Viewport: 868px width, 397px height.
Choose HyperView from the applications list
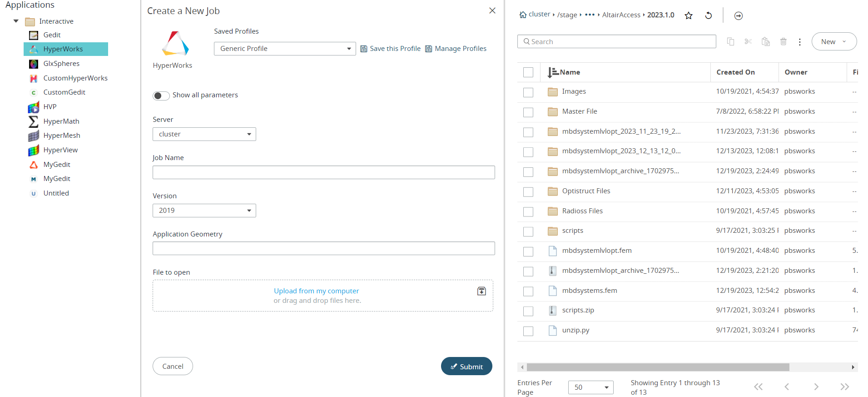coord(60,150)
